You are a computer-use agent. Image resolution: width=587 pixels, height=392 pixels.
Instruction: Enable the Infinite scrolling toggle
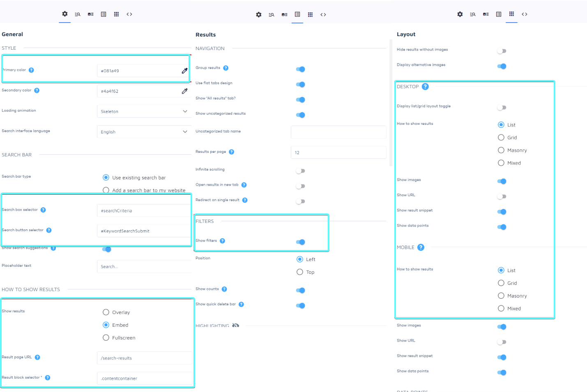pyautogui.click(x=300, y=171)
